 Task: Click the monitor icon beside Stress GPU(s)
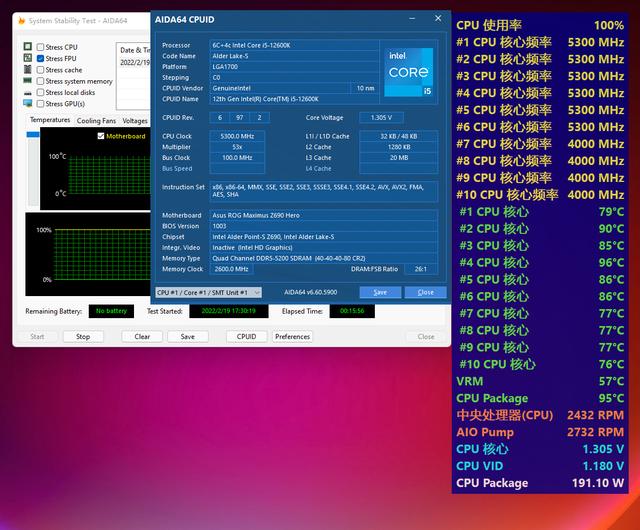[28, 103]
